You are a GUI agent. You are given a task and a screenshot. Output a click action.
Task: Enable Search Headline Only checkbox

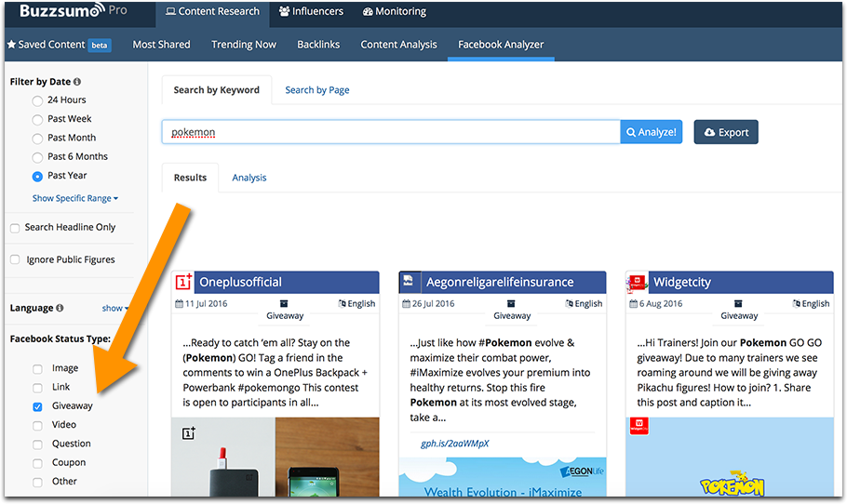15,228
